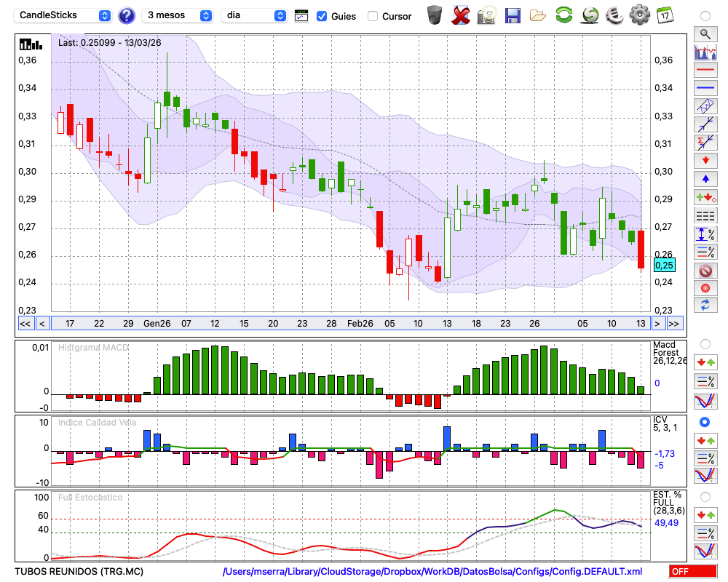The width and height of the screenshot is (728, 582).
Task: Jump to start with << button
Action: (x=25, y=324)
